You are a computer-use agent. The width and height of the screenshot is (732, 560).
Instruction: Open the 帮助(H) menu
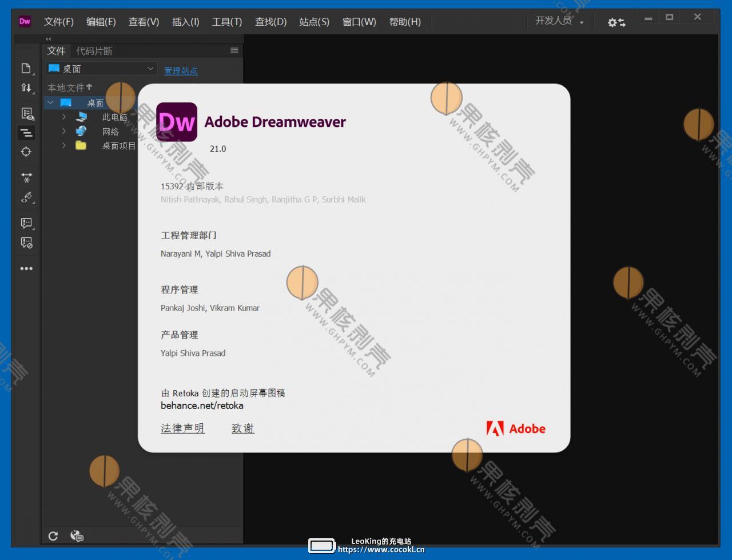tap(405, 22)
